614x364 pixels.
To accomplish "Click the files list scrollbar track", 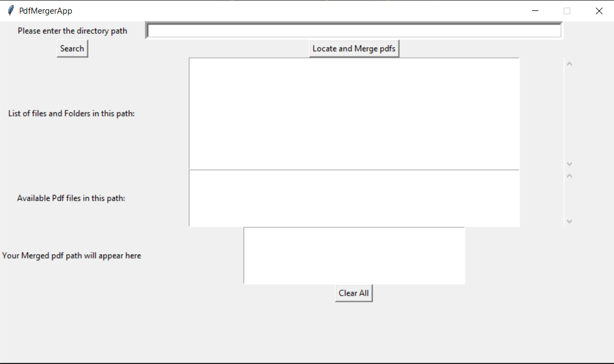I will pyautogui.click(x=569, y=115).
